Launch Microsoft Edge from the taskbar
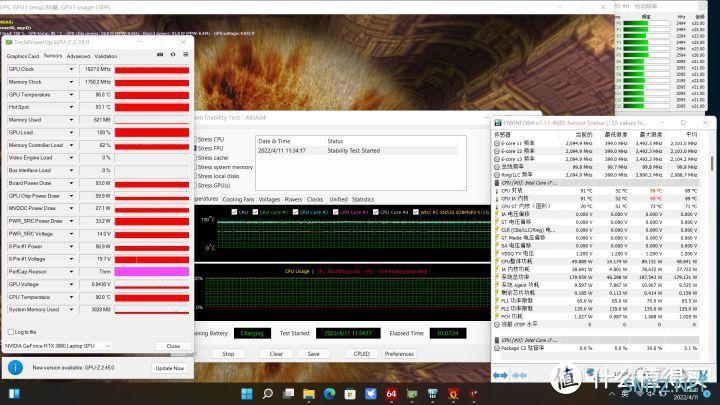720x405 pixels. (329, 394)
